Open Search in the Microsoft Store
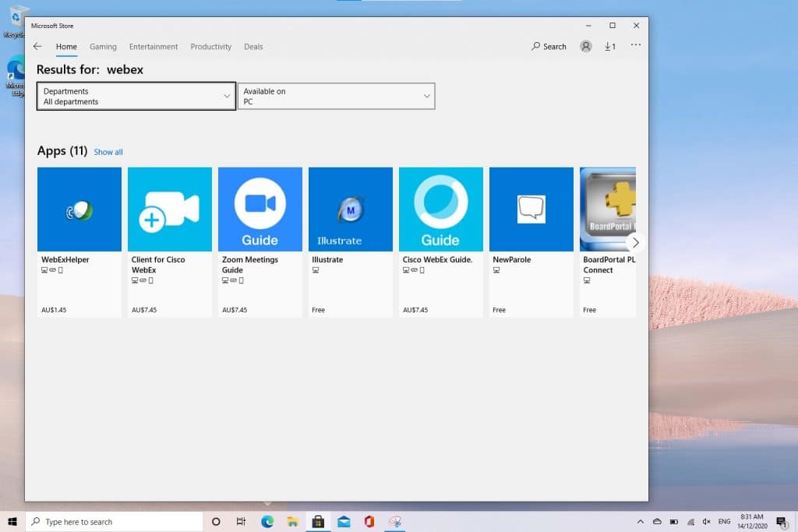Viewport: 798px width, 532px height. (x=549, y=46)
